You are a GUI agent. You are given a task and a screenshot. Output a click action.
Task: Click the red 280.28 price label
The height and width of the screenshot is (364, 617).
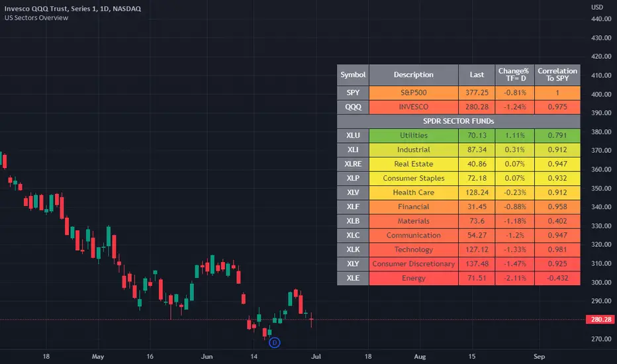pyautogui.click(x=600, y=320)
